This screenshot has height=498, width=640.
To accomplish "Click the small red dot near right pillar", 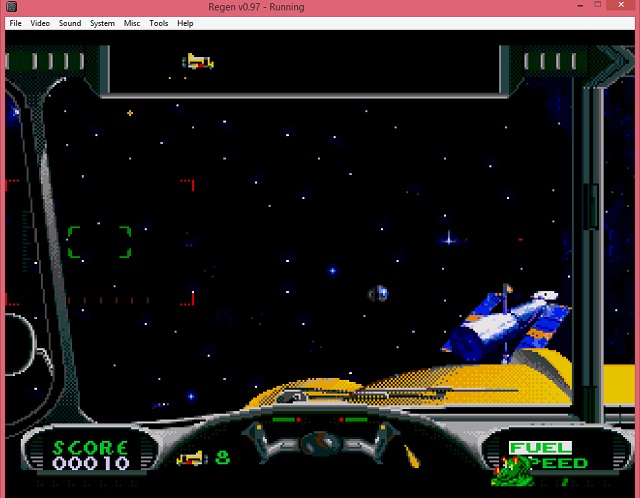I will tap(520, 240).
